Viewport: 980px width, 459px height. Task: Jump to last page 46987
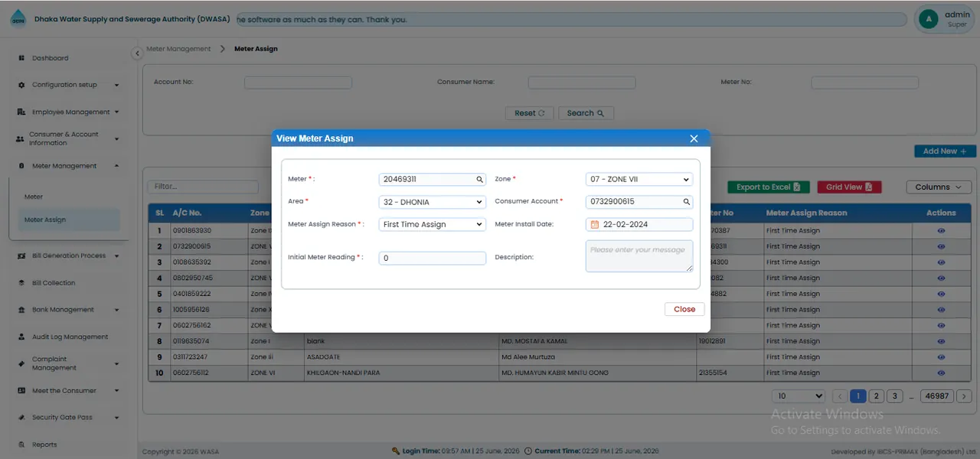tap(937, 396)
